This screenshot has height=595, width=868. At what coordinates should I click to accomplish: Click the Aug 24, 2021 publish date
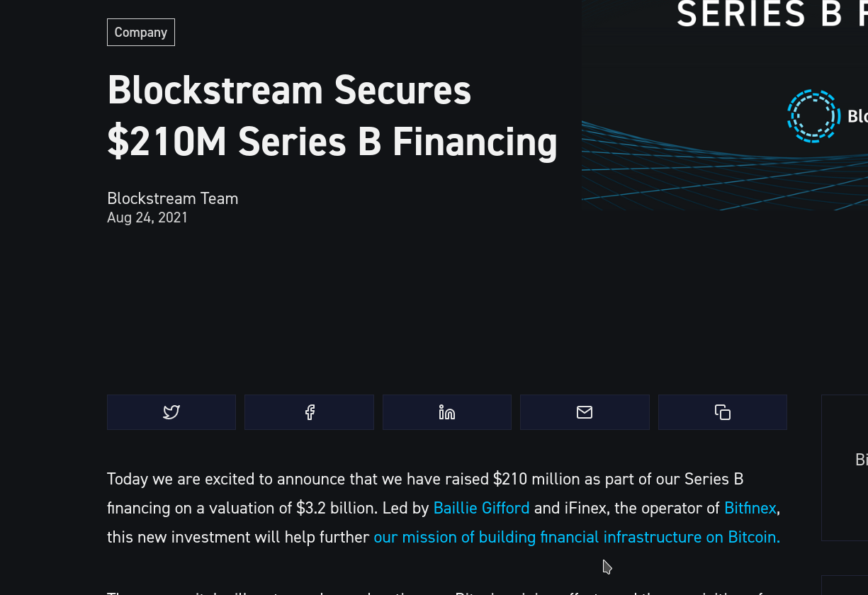[x=147, y=217]
